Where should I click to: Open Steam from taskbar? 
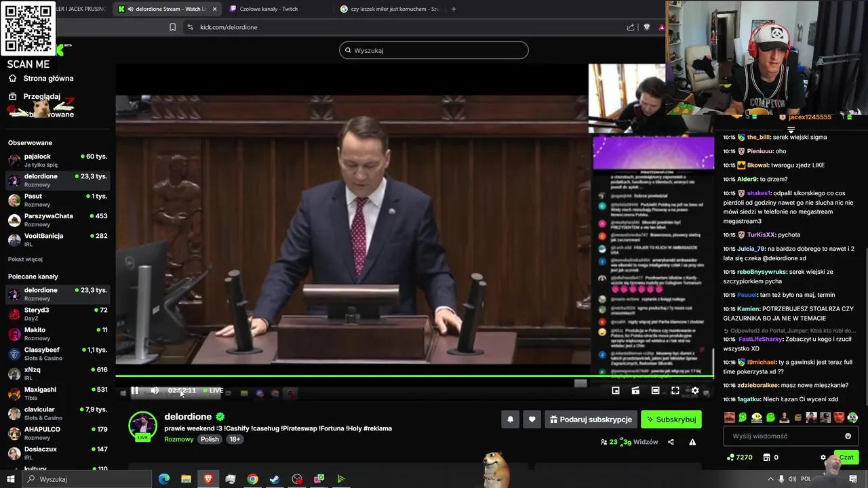[275, 479]
